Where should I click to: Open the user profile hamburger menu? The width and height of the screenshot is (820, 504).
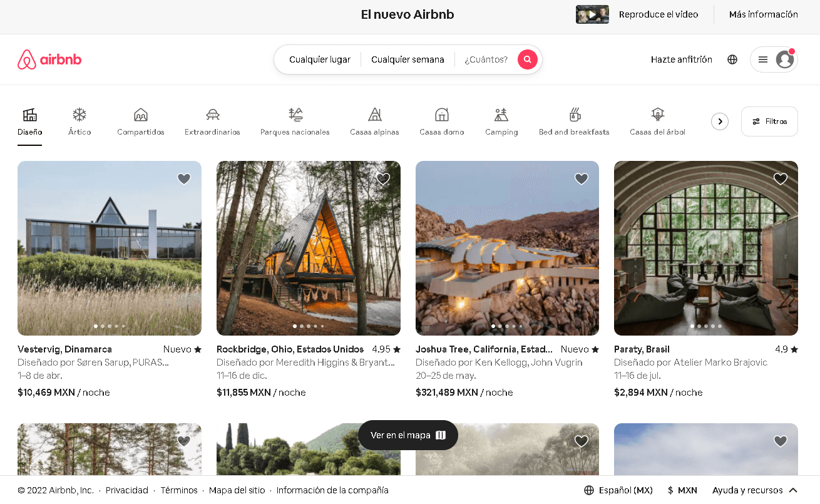(774, 59)
